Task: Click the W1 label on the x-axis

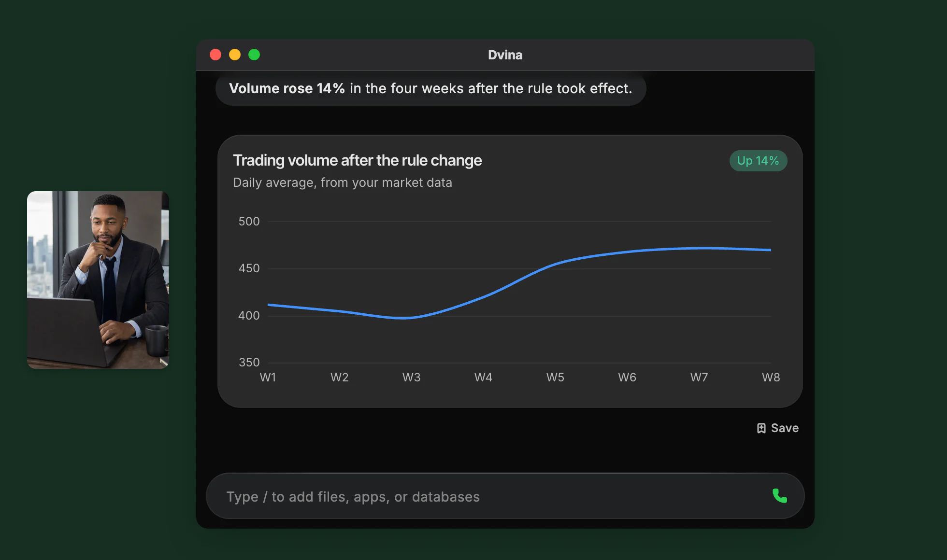Action: coord(268,377)
